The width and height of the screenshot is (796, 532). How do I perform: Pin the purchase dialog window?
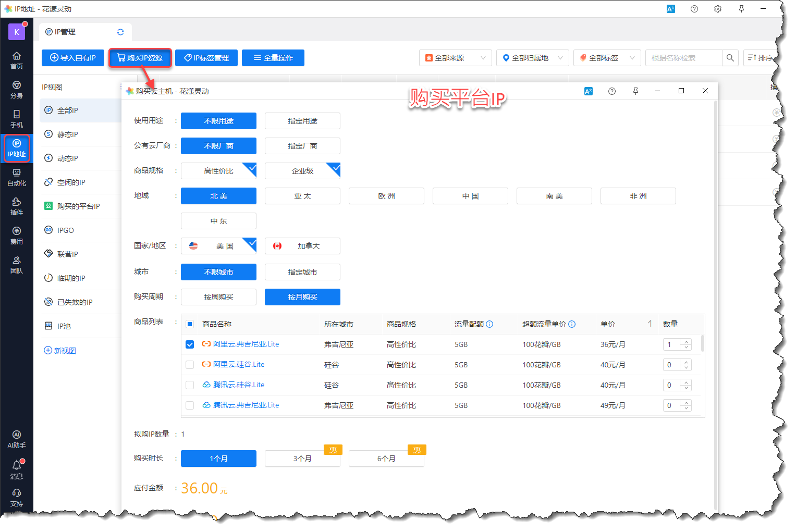(x=635, y=91)
